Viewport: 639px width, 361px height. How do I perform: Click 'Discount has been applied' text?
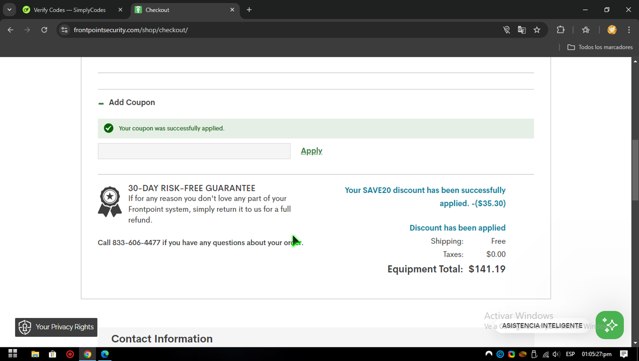(x=457, y=228)
